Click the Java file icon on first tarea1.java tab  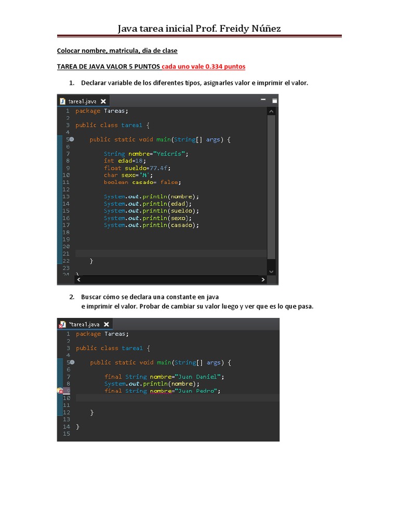[62, 101]
